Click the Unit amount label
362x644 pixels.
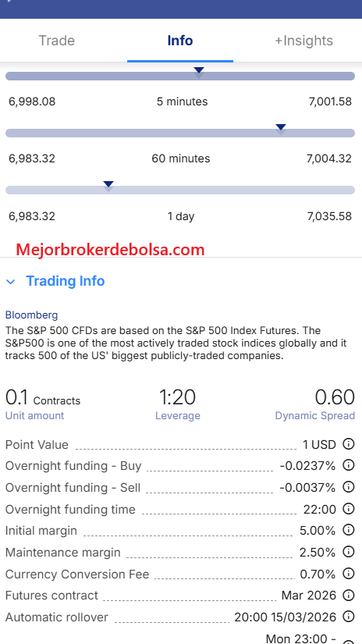pyautogui.click(x=34, y=415)
